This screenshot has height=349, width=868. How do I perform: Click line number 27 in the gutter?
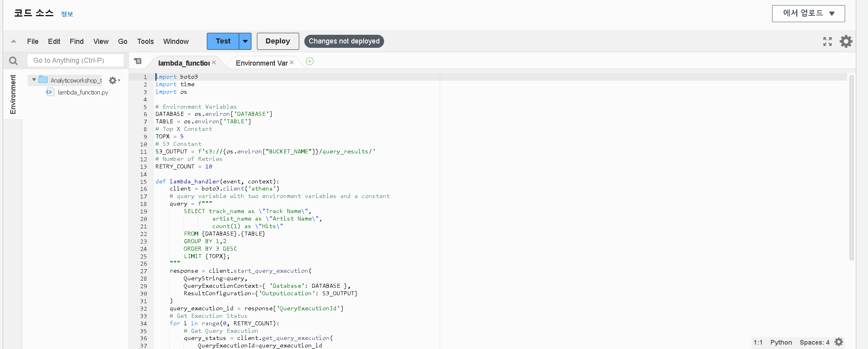click(x=143, y=271)
